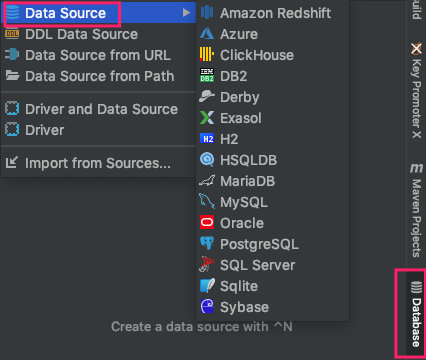Choose Data Source from Path

point(99,76)
